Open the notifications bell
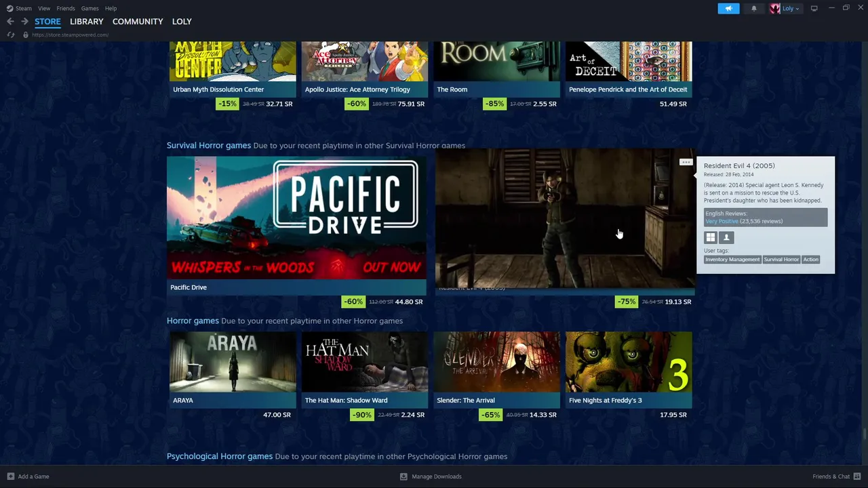 (x=754, y=8)
